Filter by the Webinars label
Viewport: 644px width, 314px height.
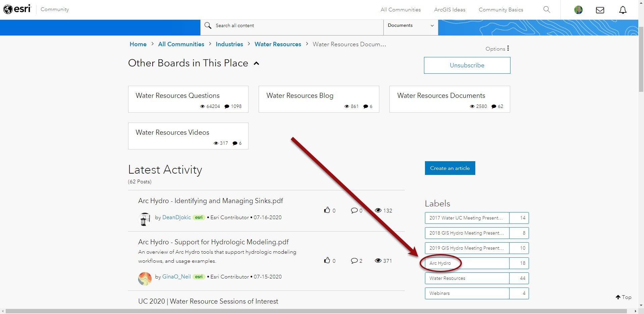coord(477,293)
